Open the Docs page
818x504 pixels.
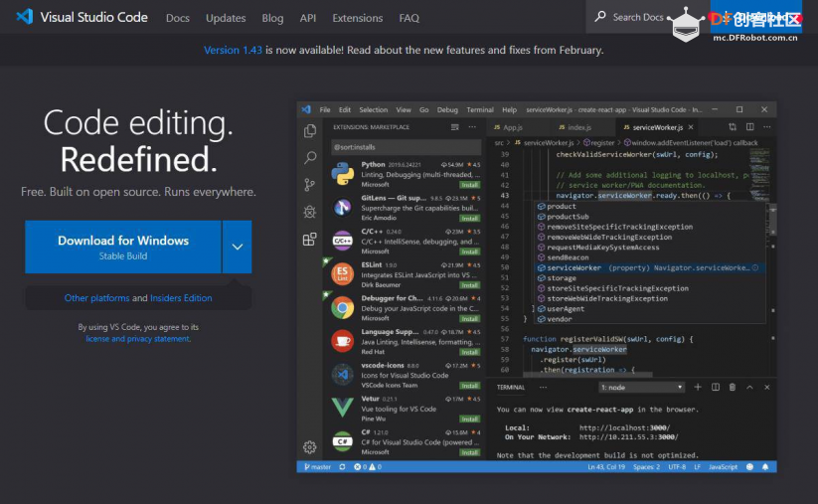(x=177, y=18)
